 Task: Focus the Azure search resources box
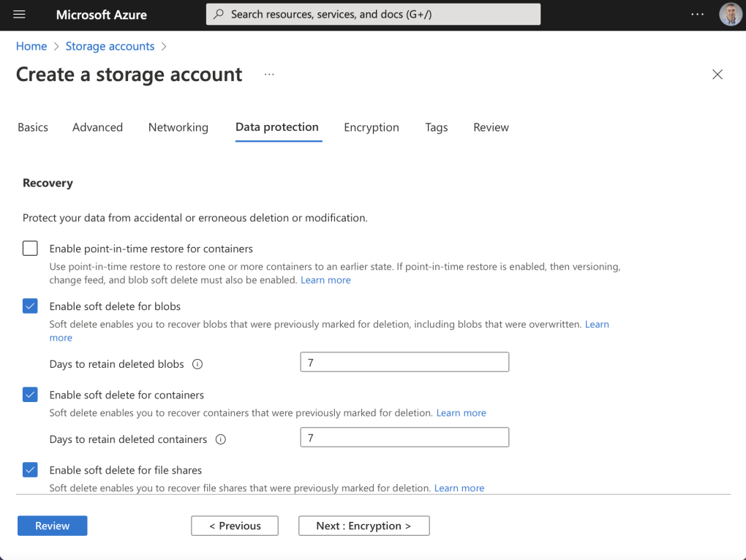pyautogui.click(x=373, y=15)
